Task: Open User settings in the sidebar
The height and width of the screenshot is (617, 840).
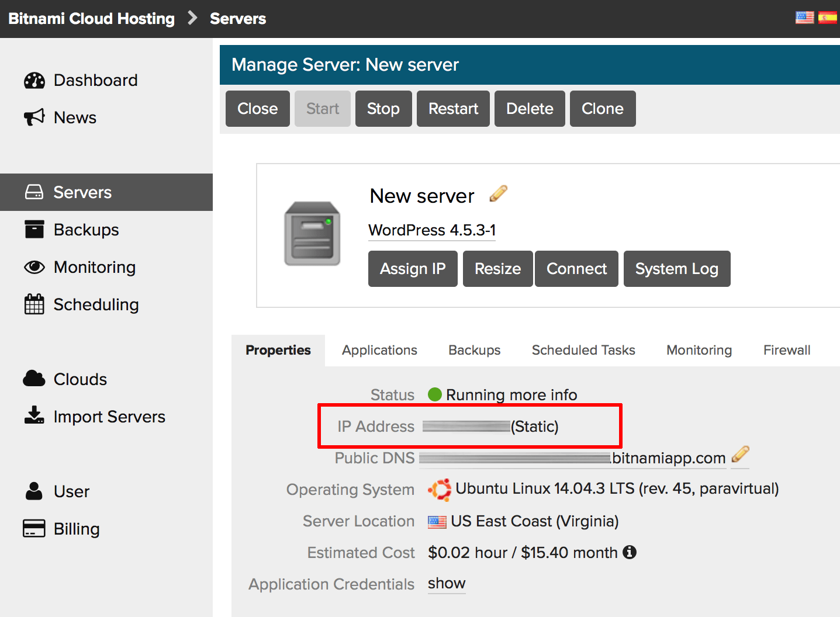Action: pos(106,491)
